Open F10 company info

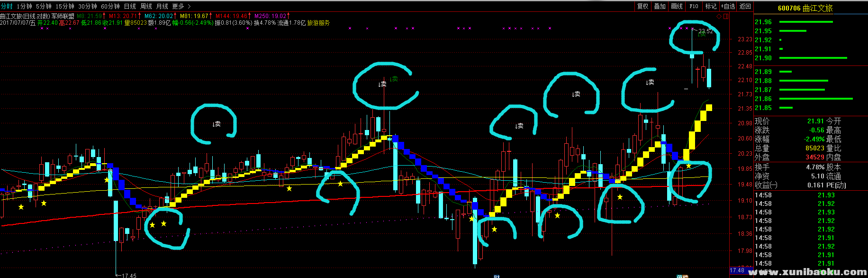694,6
